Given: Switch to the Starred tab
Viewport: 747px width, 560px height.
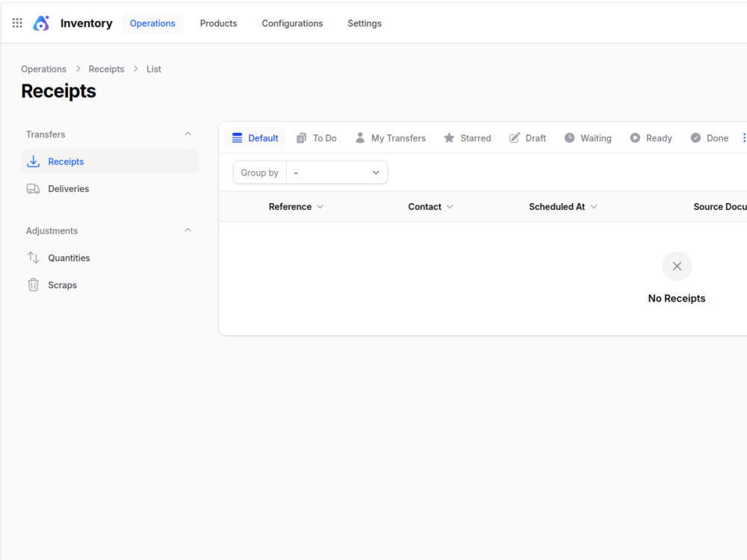Looking at the screenshot, I should 468,138.
